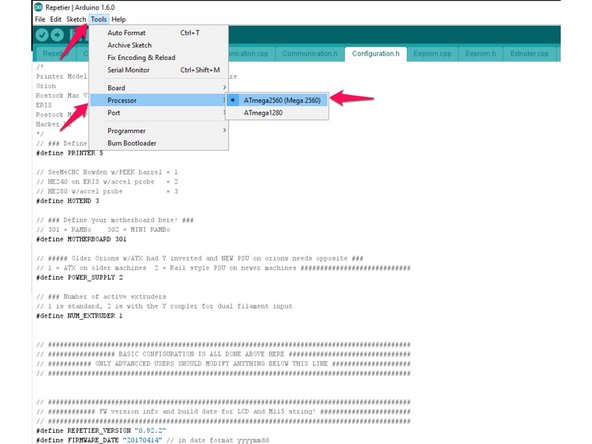The image size is (592, 444).
Task: Click the '#define MOTHERBOARD 301' line
Action: pos(81,239)
